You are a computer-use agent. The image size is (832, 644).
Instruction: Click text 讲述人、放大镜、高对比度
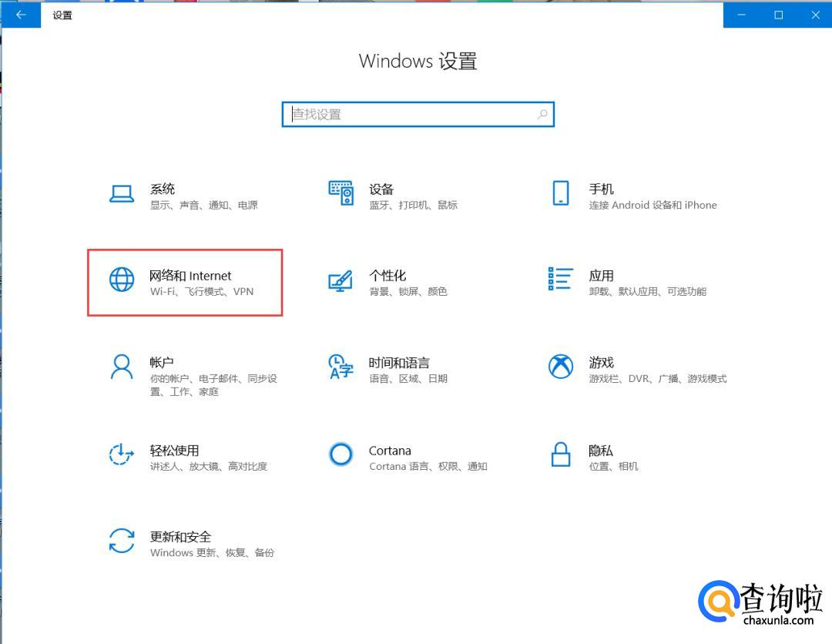[209, 466]
